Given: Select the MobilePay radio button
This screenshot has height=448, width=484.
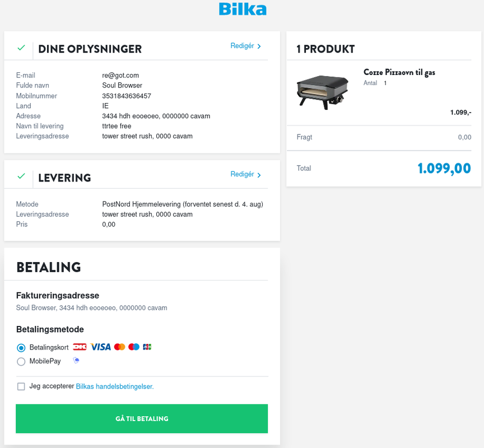Looking at the screenshot, I should pos(21,362).
